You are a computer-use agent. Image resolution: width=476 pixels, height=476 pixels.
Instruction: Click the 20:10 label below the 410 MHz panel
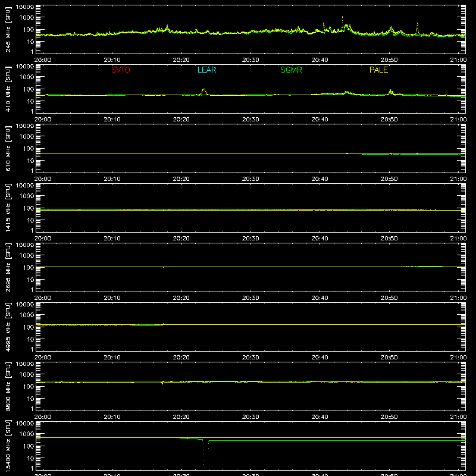point(112,120)
